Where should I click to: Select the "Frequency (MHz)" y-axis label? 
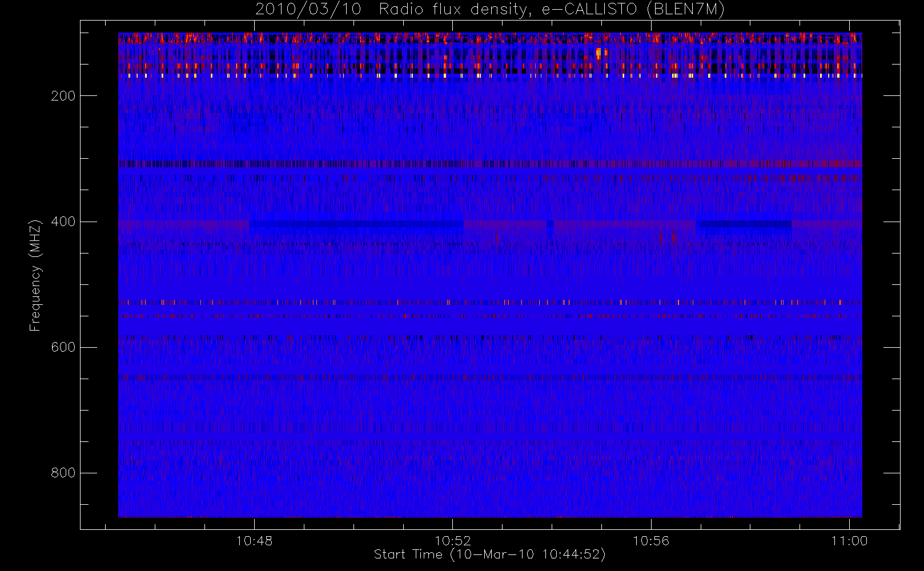[35, 275]
